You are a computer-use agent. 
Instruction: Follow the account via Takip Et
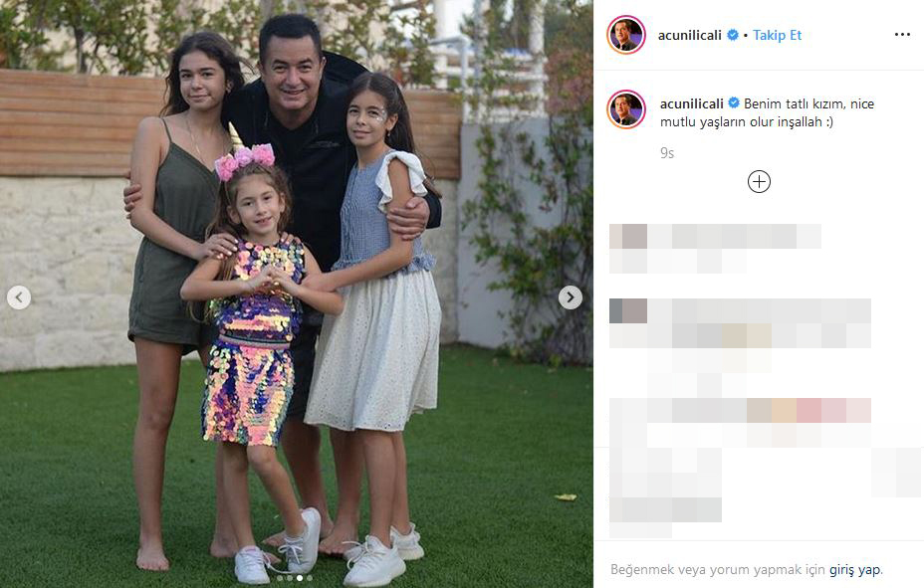click(778, 35)
